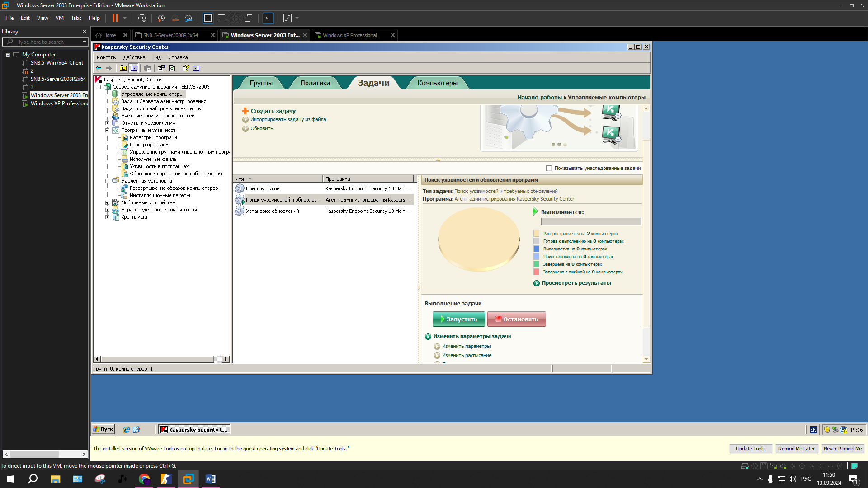Click the take snapshot icon in VMware

(161, 18)
